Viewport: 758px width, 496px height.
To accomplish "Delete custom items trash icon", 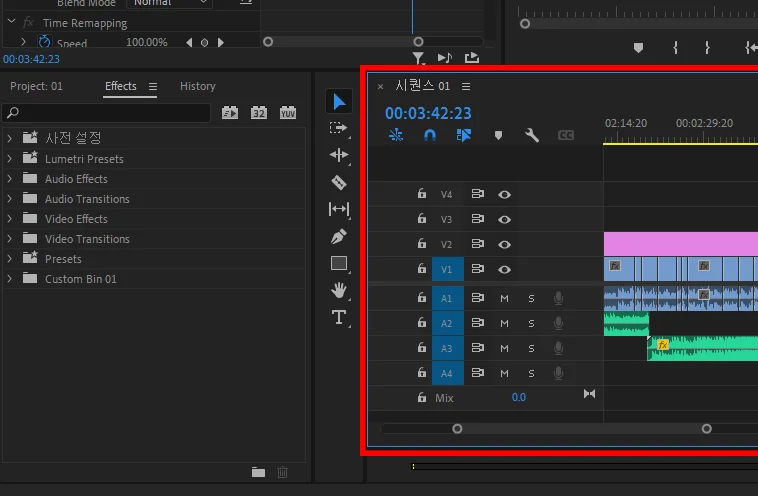I will [283, 472].
